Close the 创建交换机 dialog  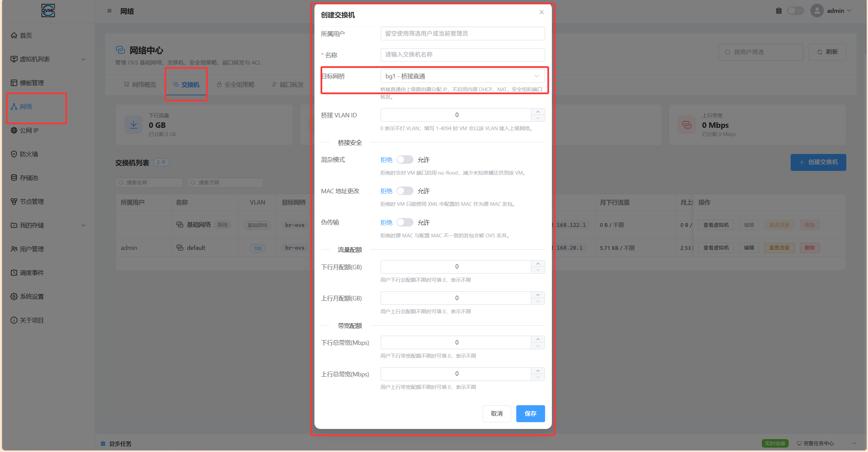(541, 12)
